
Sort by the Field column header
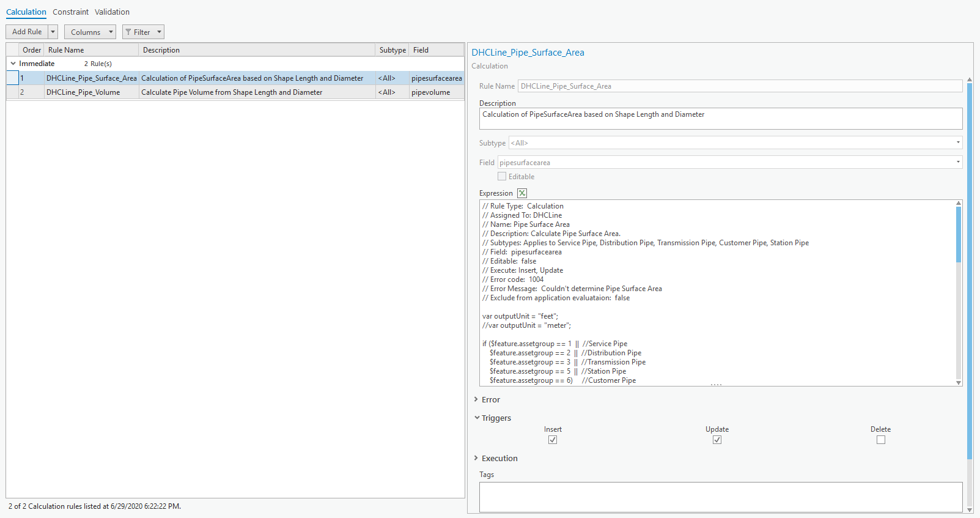(x=436, y=50)
